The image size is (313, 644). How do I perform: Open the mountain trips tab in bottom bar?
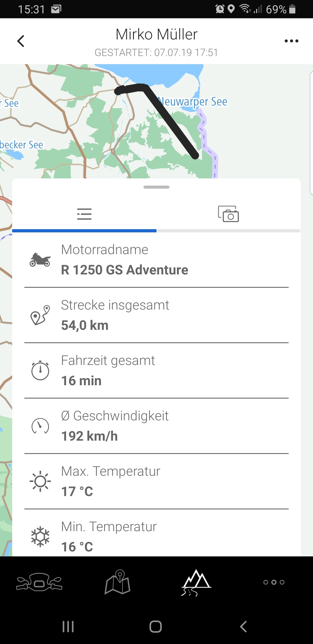pos(196,582)
